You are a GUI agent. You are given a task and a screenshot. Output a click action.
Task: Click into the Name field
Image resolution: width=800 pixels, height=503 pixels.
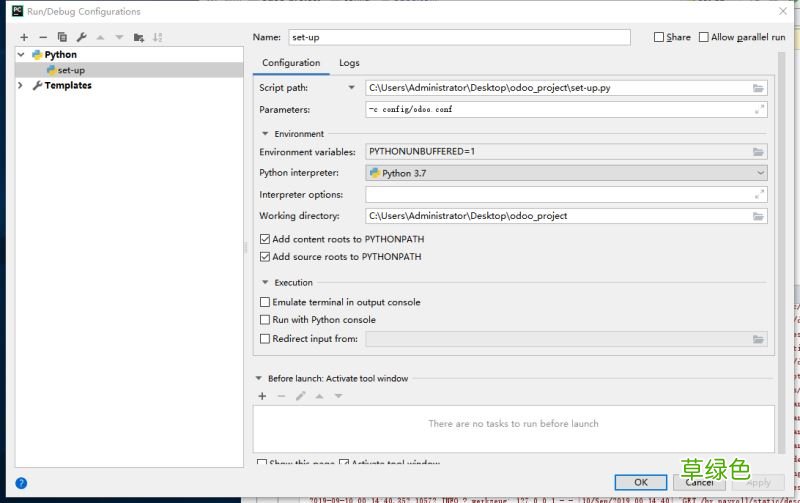[x=459, y=37]
